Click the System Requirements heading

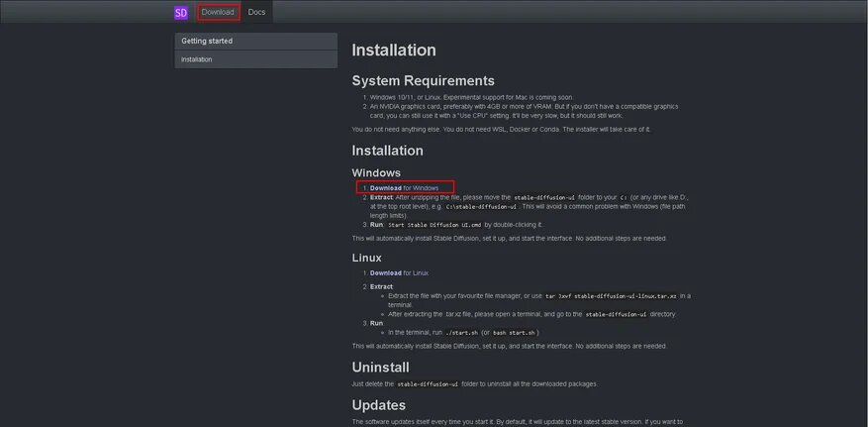pyautogui.click(x=423, y=81)
